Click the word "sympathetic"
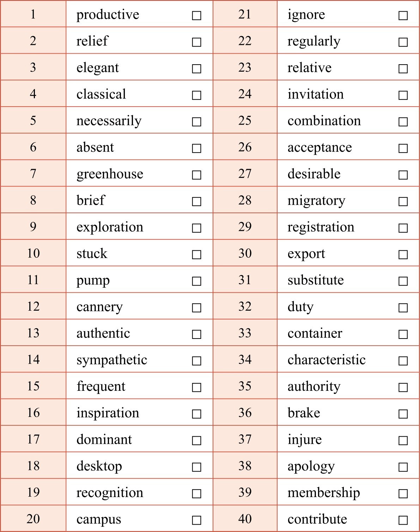This screenshot has width=420, height=532. [x=112, y=360]
